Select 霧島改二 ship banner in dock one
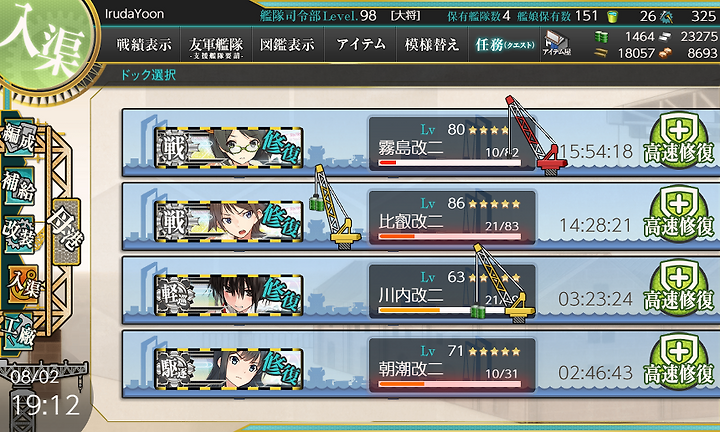 (229, 147)
